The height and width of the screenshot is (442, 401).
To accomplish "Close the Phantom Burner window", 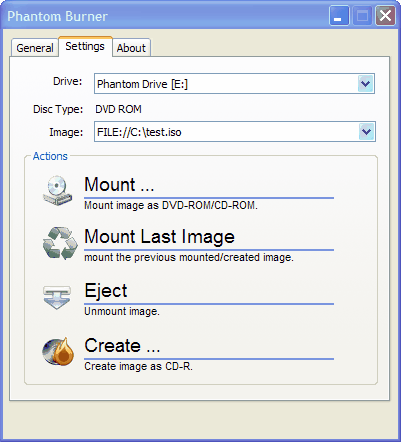I will tap(385, 16).
